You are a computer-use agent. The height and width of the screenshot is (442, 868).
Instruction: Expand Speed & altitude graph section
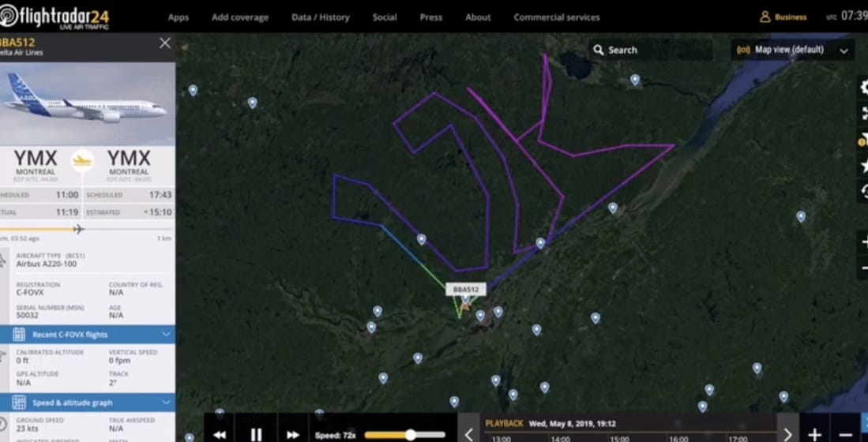(x=88, y=403)
